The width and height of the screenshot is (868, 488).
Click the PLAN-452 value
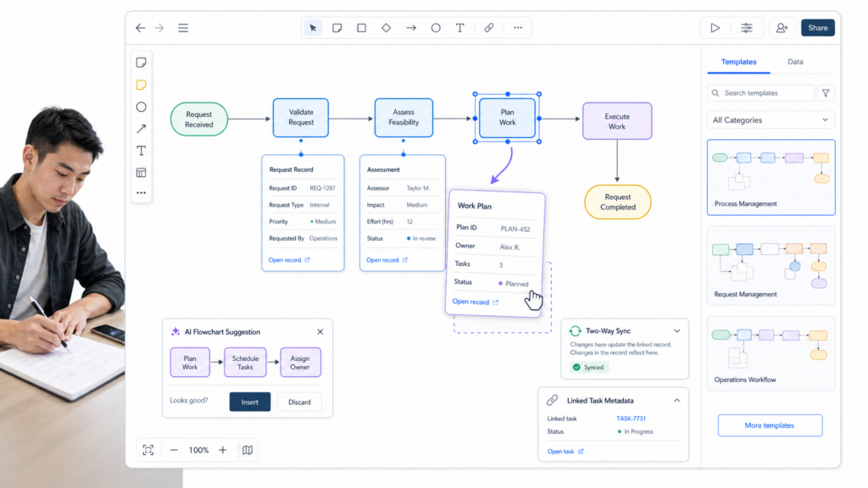(x=515, y=229)
